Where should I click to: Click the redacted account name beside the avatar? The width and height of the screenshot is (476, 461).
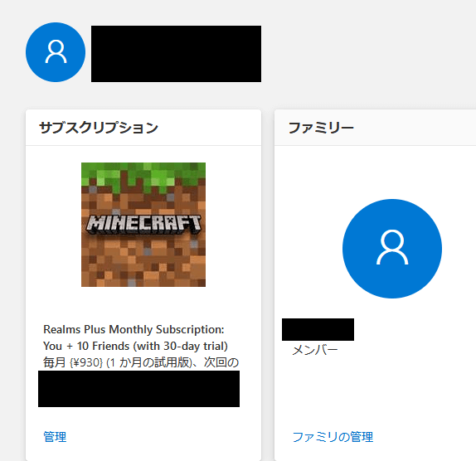176,54
